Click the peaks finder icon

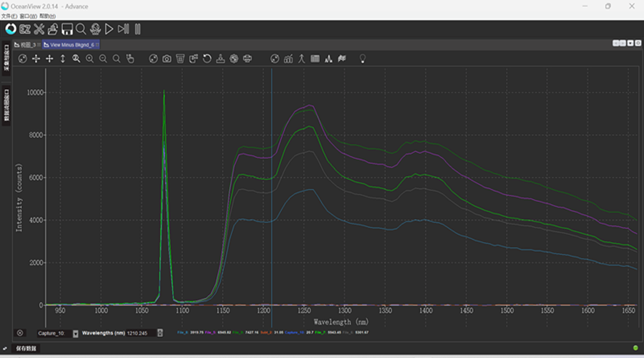(x=328, y=59)
